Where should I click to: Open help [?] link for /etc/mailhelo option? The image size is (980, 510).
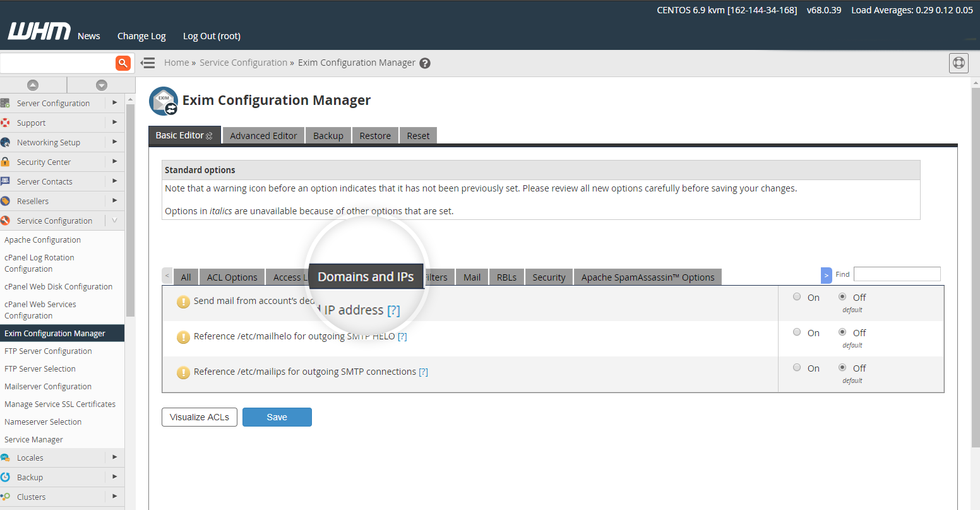tap(402, 336)
